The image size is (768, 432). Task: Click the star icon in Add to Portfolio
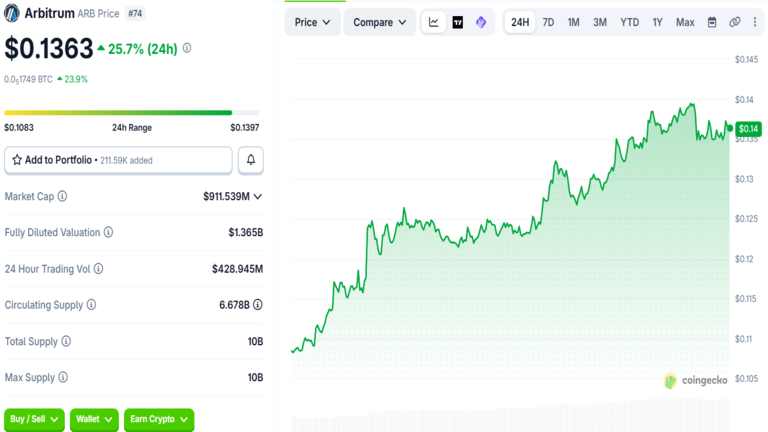coord(17,160)
